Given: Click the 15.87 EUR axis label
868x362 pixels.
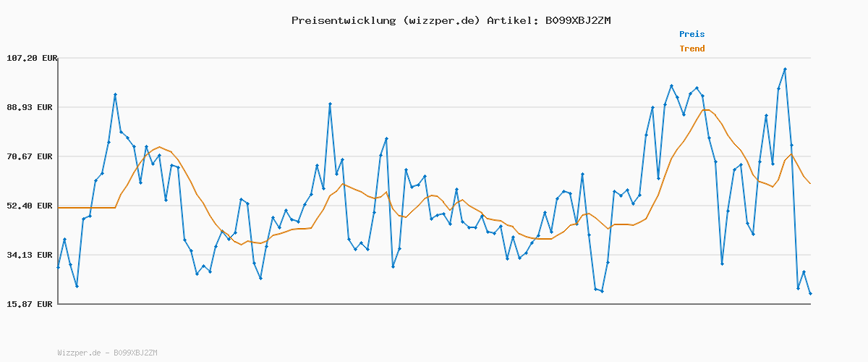Looking at the screenshot, I should click(x=31, y=304).
